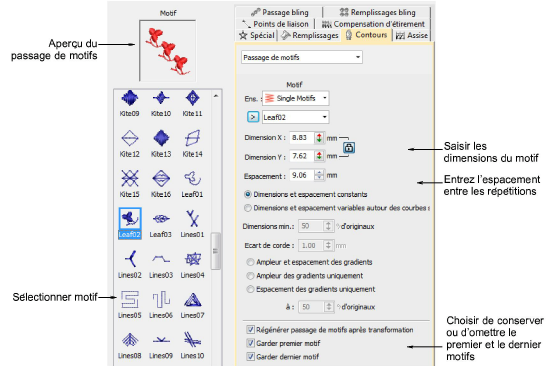Open the Compensation d'étirement tab
Image resolution: width=555 pixels, height=366 pixels.
(x=373, y=24)
